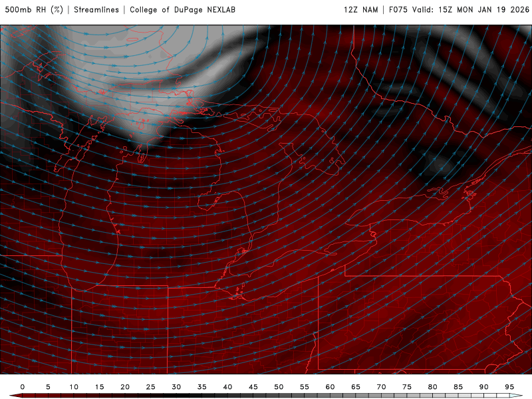The image size is (532, 399).
Task: Click the colorbar label "55"
Action: tap(305, 387)
